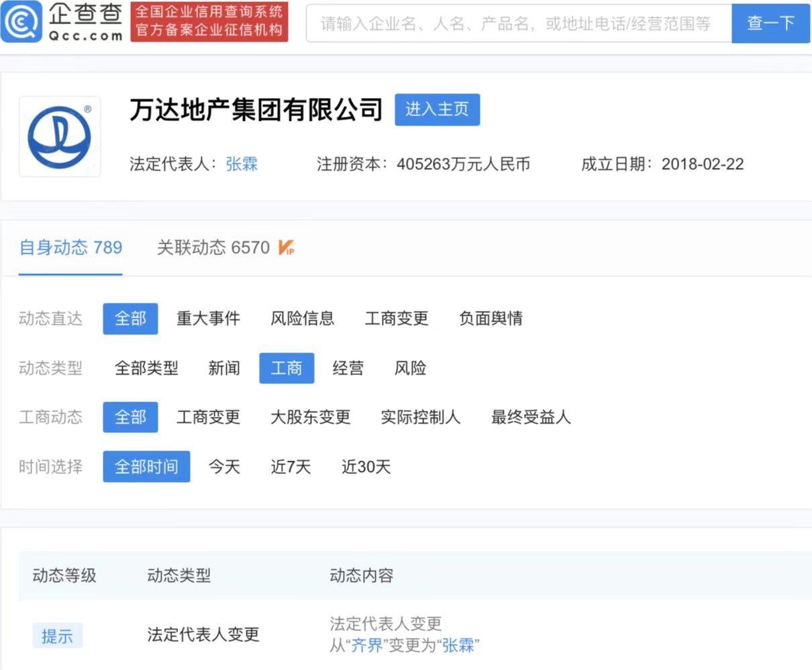Click the VIP badge icon beside 关联动态
The image size is (812, 670).
tap(286, 248)
